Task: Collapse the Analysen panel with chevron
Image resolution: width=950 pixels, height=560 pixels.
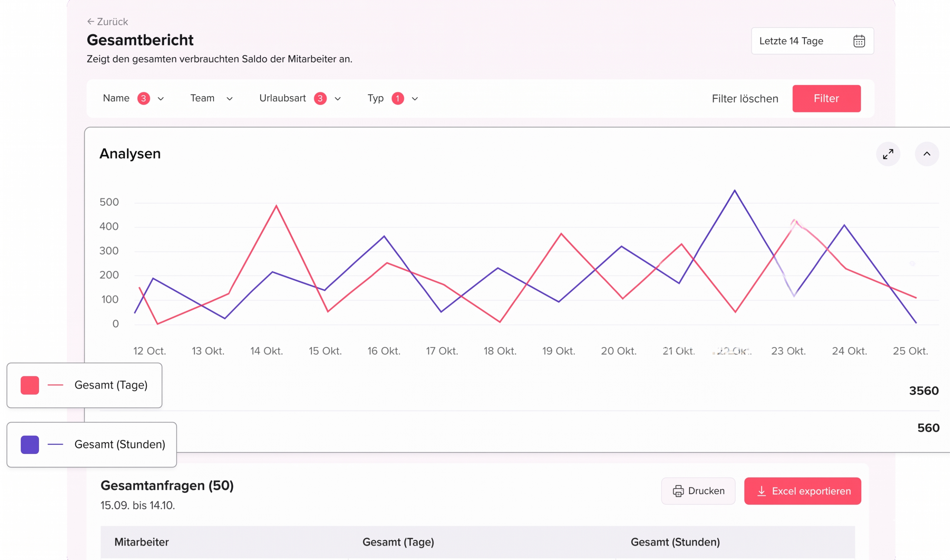Action: tap(927, 154)
